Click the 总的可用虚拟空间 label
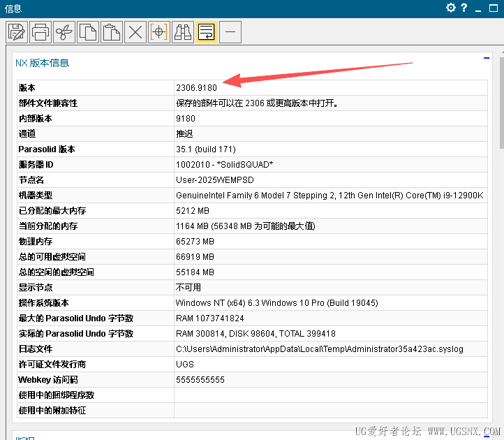This screenshot has width=504, height=440. (x=52, y=257)
